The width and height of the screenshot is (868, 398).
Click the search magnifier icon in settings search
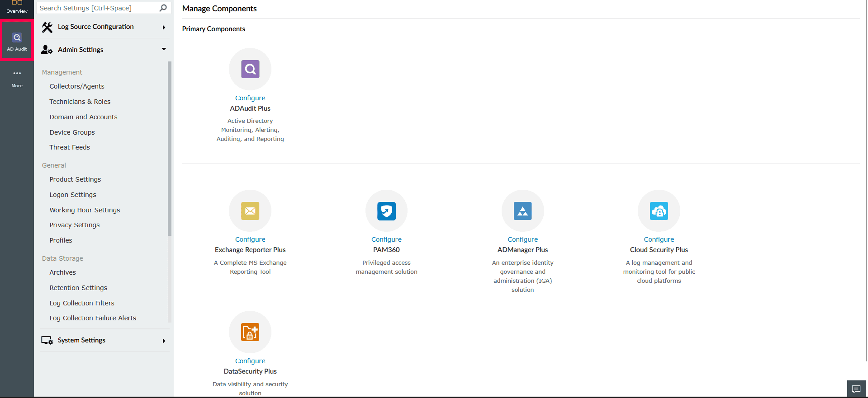pyautogui.click(x=163, y=8)
